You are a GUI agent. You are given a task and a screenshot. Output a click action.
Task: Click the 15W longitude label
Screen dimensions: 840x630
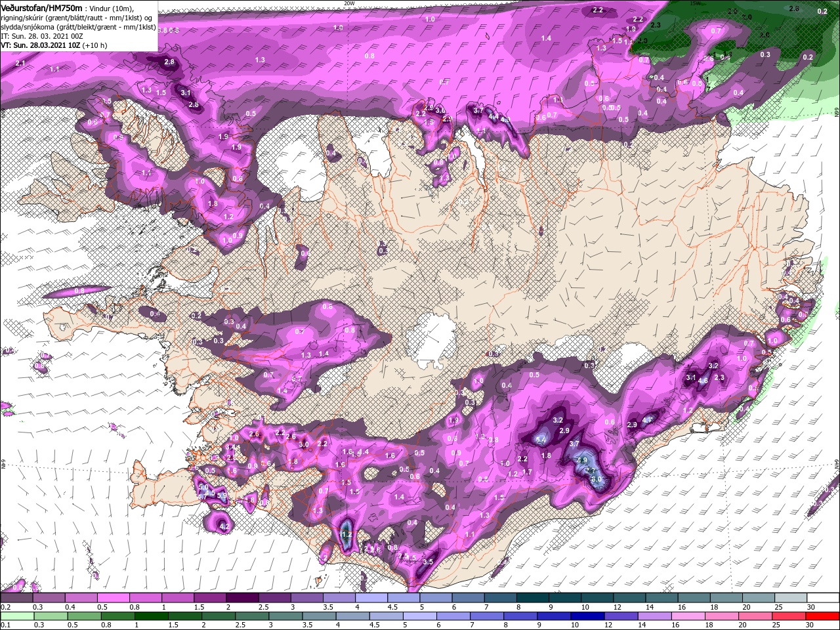(696, 3)
